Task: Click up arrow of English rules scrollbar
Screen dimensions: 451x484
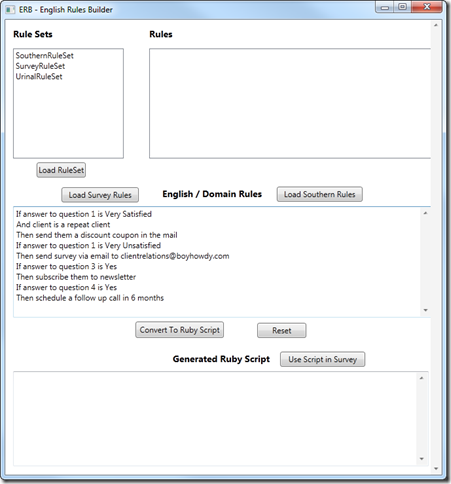Action: [425, 213]
